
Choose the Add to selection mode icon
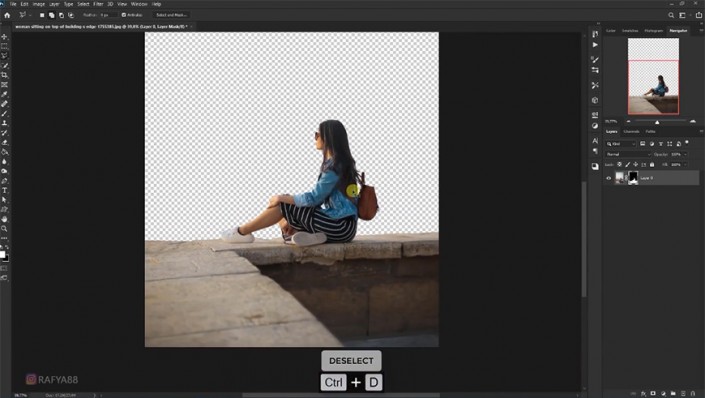pyautogui.click(x=52, y=15)
